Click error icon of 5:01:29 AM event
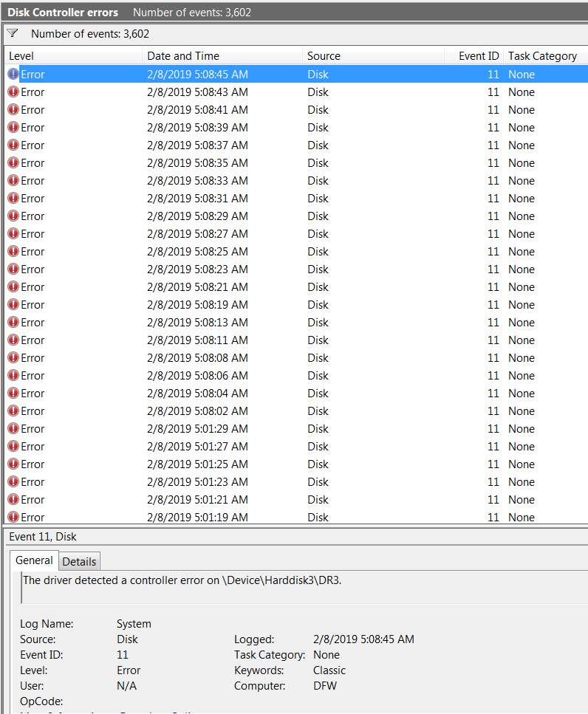Image resolution: width=588 pixels, height=714 pixels. (x=13, y=428)
